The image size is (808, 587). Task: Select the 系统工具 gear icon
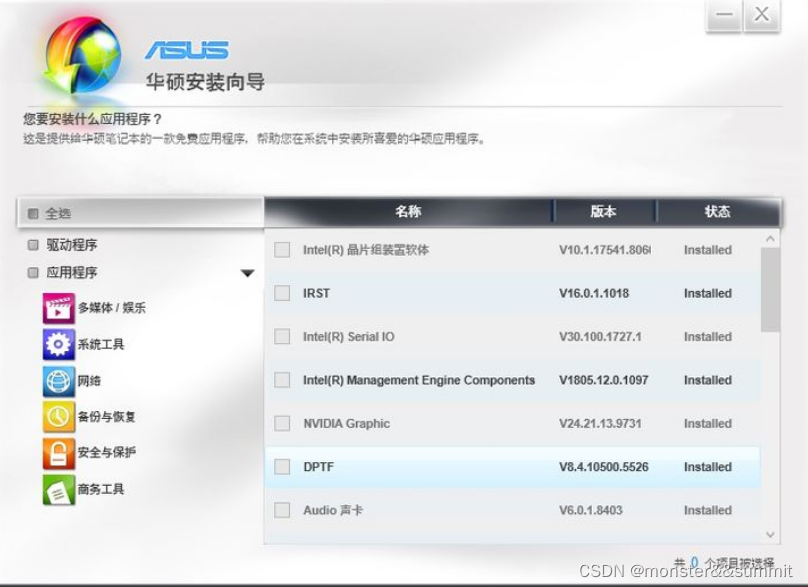(x=59, y=344)
